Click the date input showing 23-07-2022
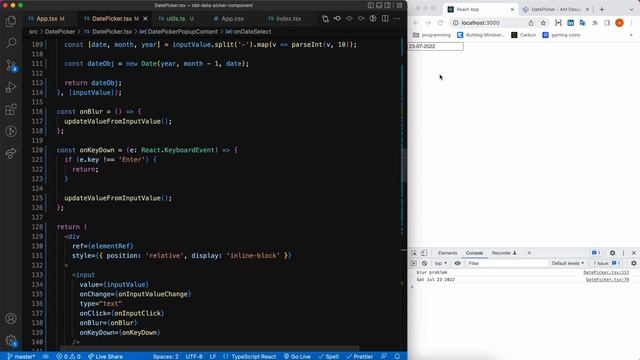The width and height of the screenshot is (640, 360). pos(436,47)
